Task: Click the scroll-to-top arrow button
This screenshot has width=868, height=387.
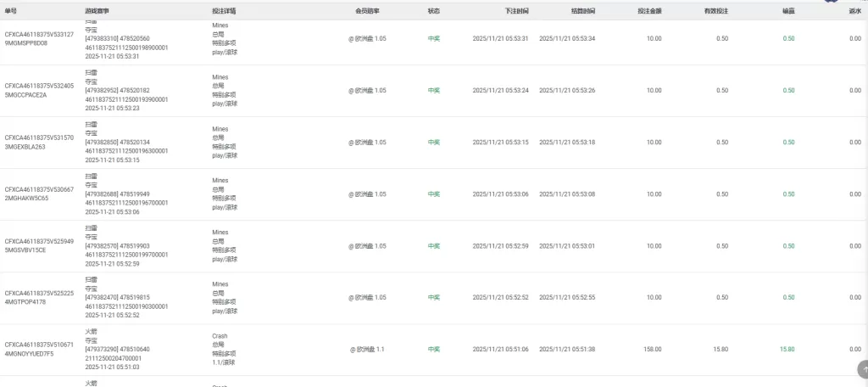Action: pos(863,370)
